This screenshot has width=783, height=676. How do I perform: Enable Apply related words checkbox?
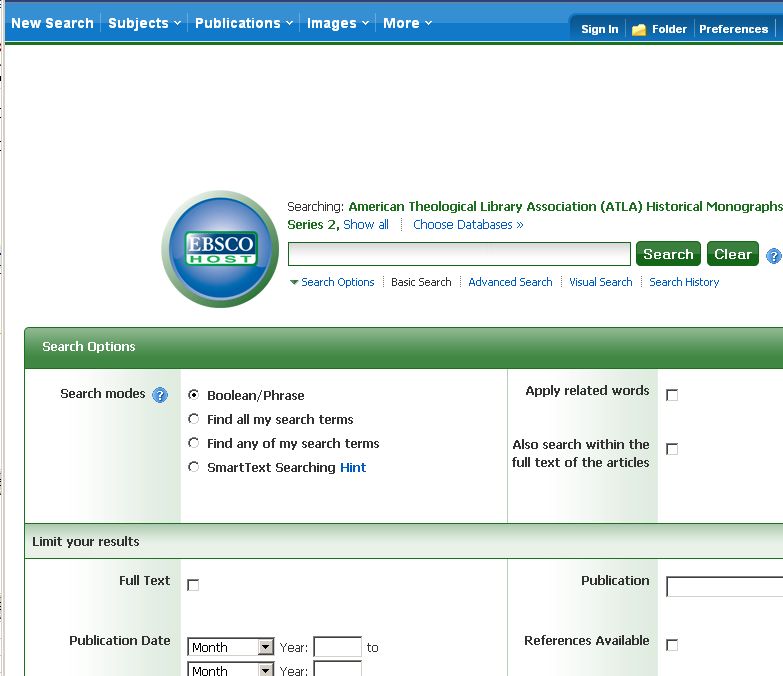point(672,395)
